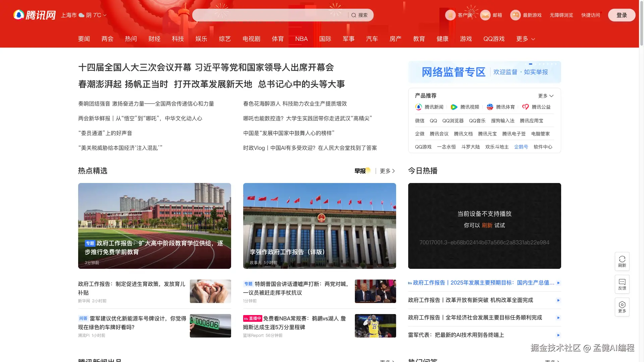Click the floating 更多 hexagon icon

pyautogui.click(x=622, y=305)
